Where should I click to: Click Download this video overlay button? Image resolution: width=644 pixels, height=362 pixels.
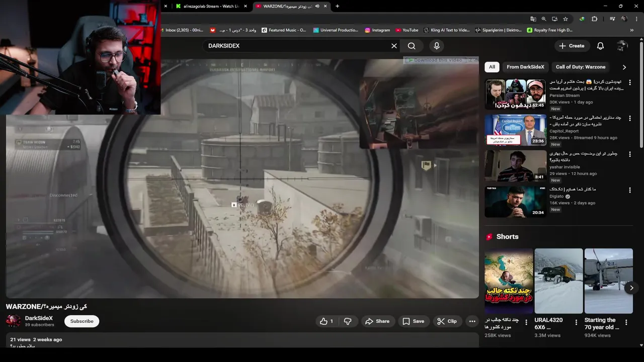435,60
